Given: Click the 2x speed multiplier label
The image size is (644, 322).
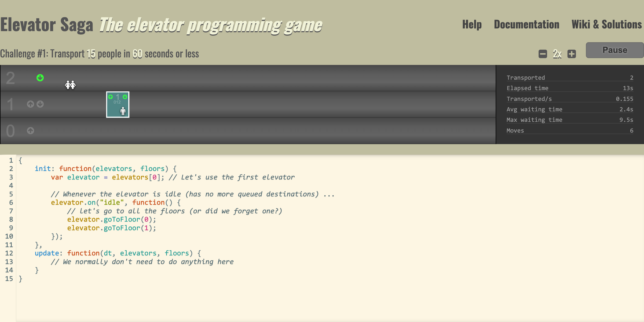Looking at the screenshot, I should pyautogui.click(x=557, y=54).
